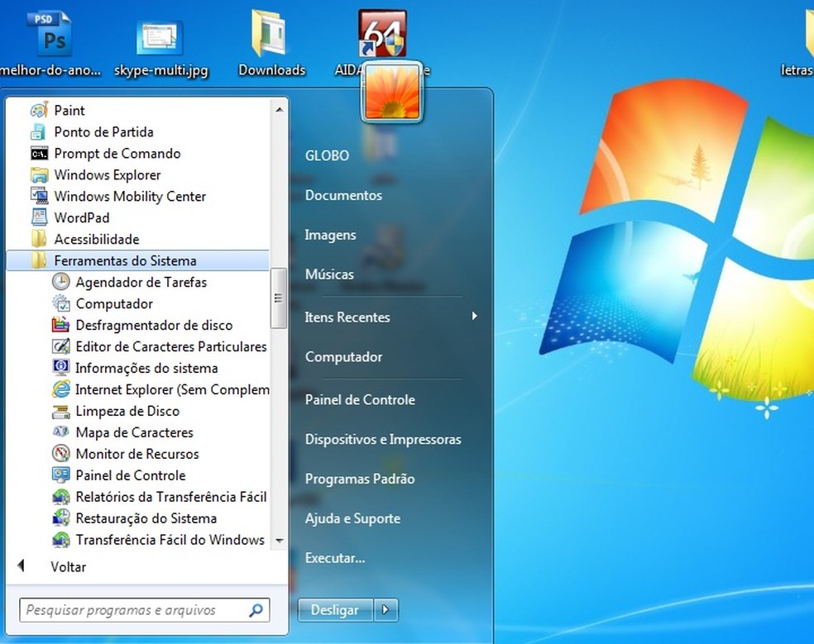Select the skype-multi.jpg desktop thumbnail
814x644 pixels.
click(x=160, y=38)
